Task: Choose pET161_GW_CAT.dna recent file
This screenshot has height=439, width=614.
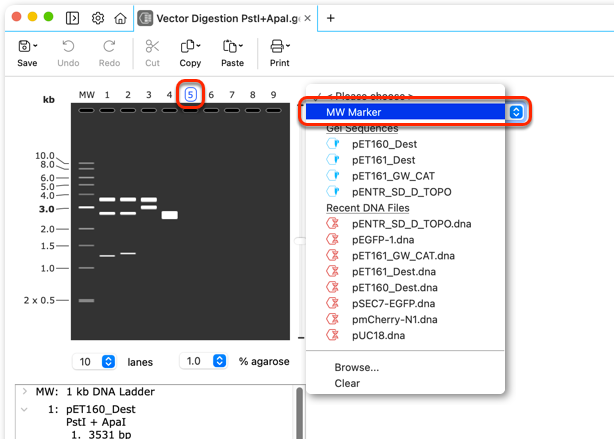Action: pyautogui.click(x=405, y=256)
